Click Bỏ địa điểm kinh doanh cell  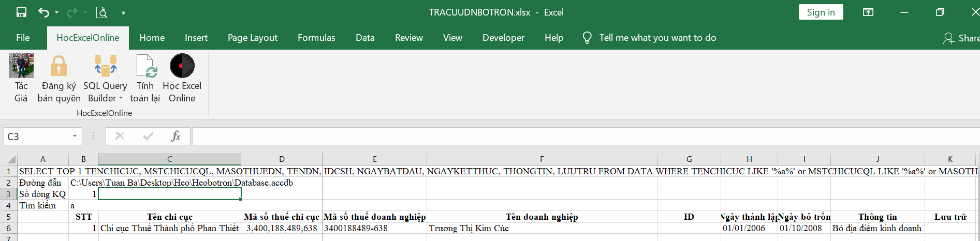click(877, 228)
